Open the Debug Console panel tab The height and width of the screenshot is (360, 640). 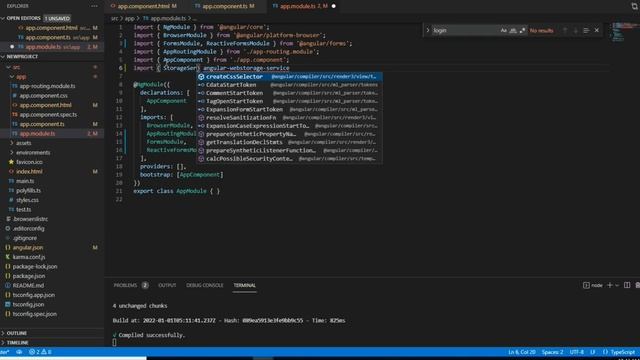tap(204, 285)
